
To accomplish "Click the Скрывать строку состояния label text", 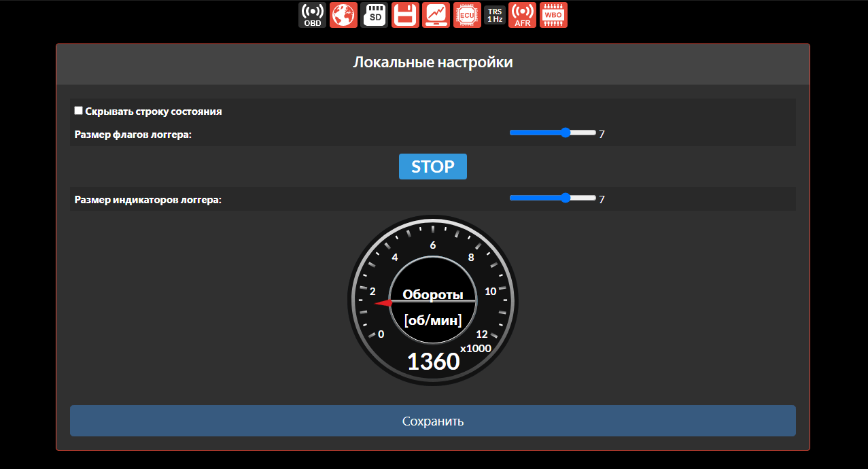I will pyautogui.click(x=154, y=111).
